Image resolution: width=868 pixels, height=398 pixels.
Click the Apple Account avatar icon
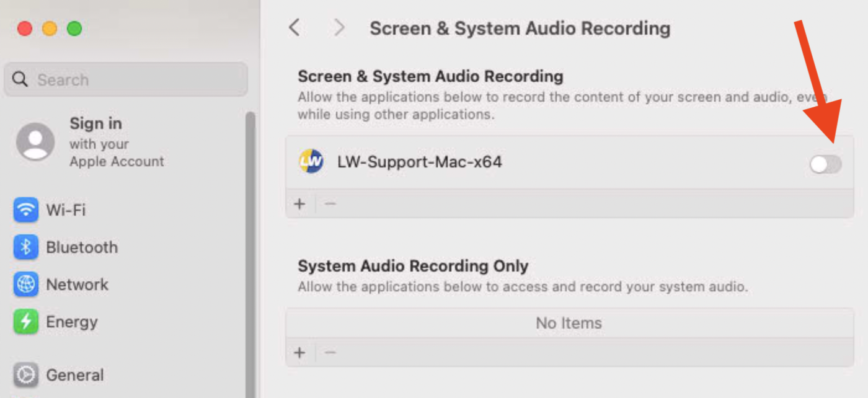tap(35, 142)
